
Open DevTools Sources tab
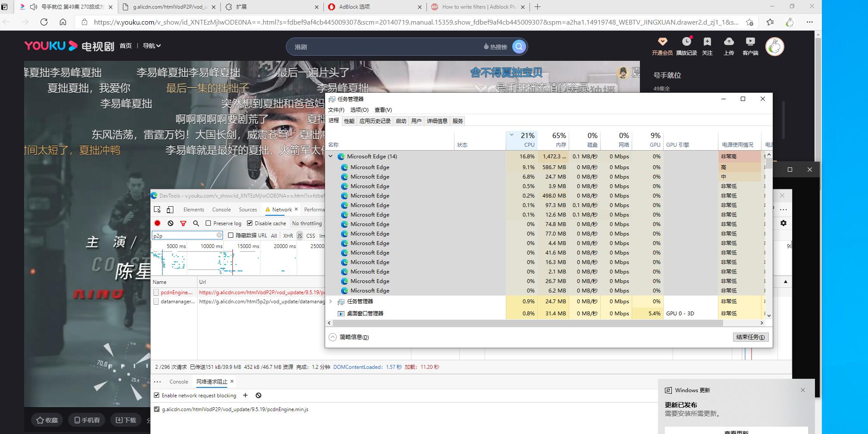pos(248,210)
